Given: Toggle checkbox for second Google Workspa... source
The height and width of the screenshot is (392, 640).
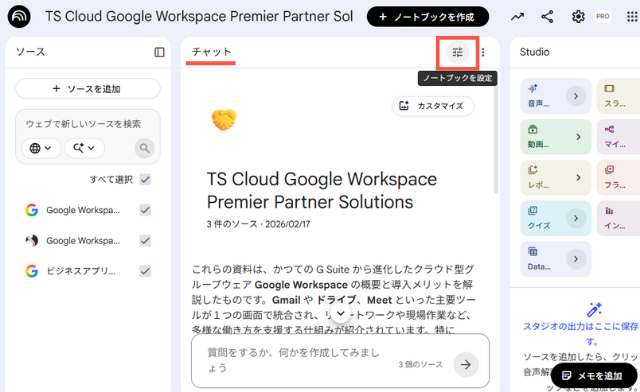Looking at the screenshot, I should (145, 241).
